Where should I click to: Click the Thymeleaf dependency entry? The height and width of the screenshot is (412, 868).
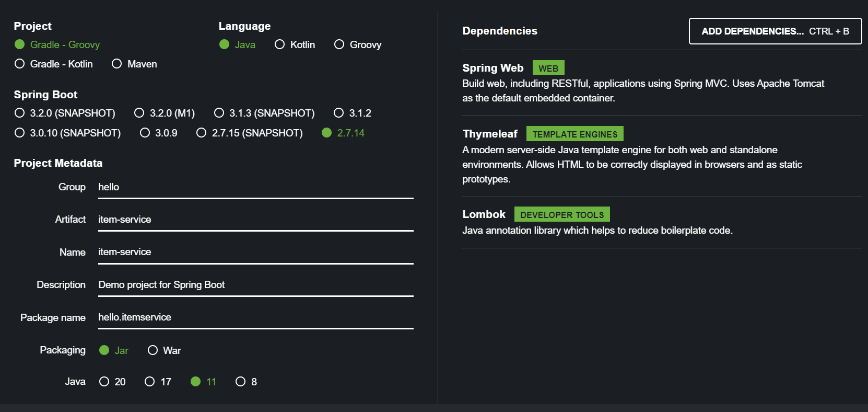[662, 156]
